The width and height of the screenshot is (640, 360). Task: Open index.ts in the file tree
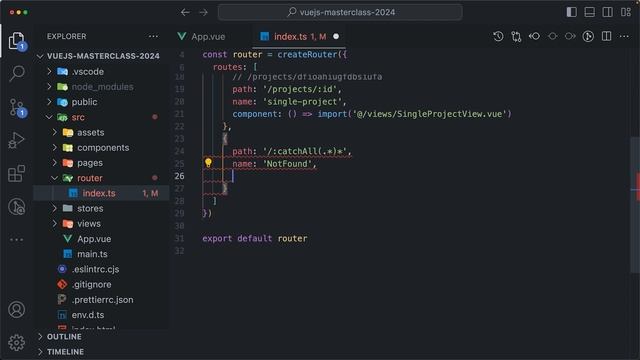(101, 193)
